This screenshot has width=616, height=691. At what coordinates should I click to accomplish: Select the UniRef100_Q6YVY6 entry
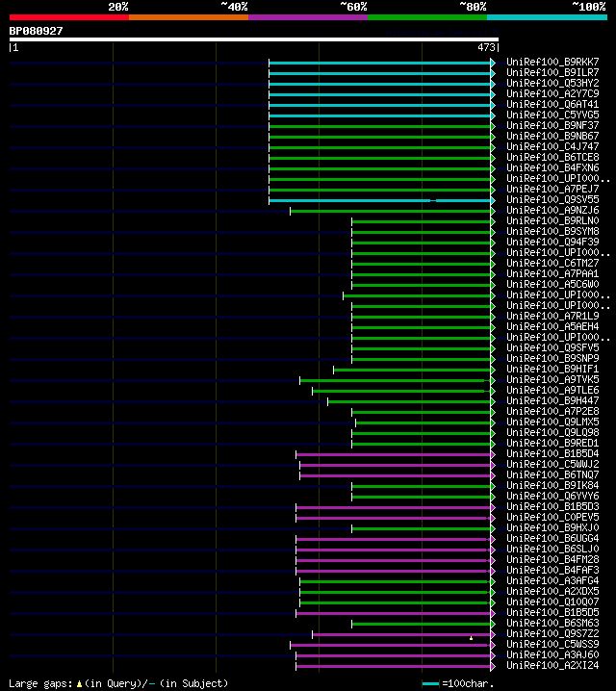click(x=552, y=496)
